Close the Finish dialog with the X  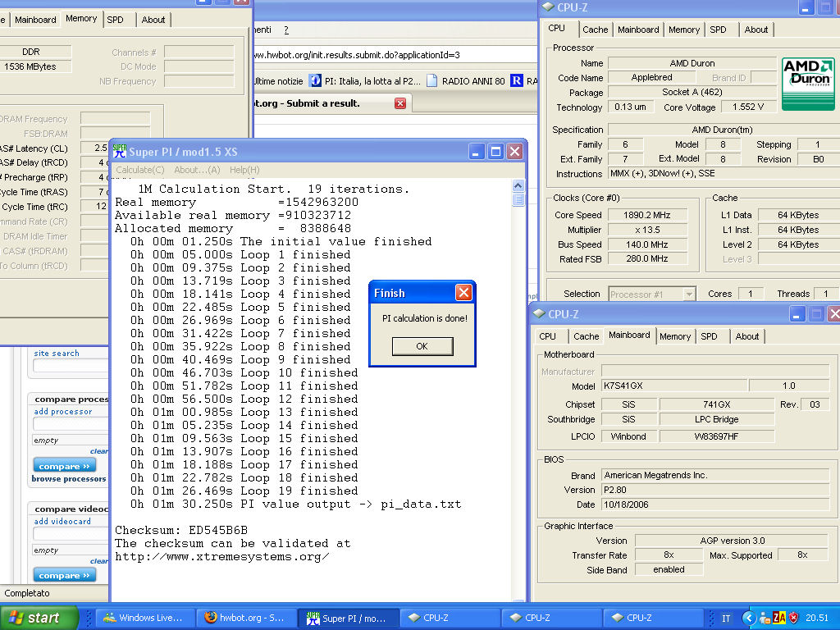[x=463, y=293]
